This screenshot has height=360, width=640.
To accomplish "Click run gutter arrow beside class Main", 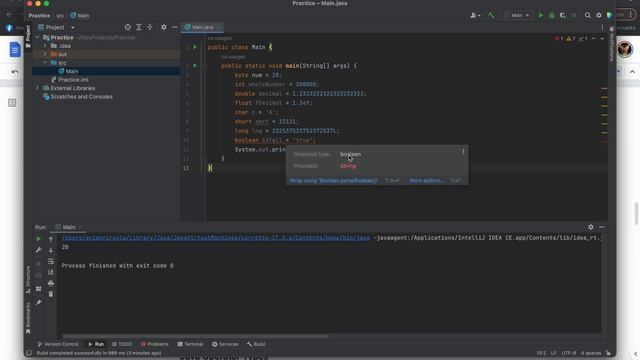I will (x=195, y=47).
